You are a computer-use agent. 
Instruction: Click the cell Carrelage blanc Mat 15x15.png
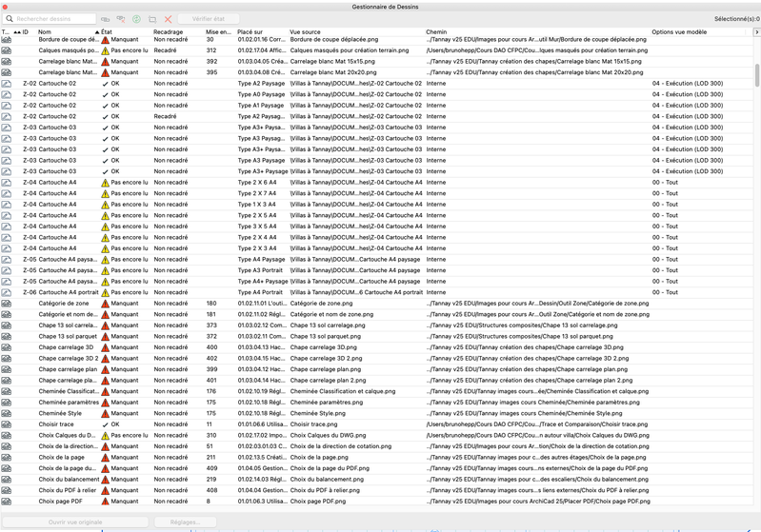click(x=332, y=62)
